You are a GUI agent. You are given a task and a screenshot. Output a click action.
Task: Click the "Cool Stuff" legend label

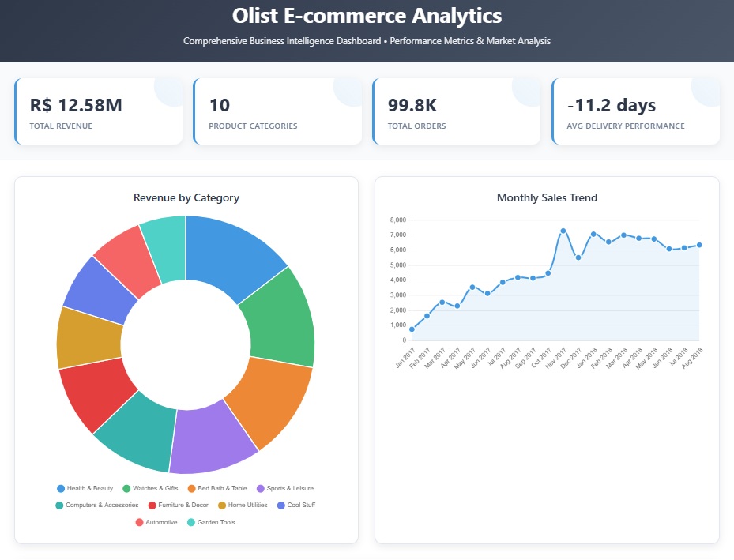pyautogui.click(x=301, y=505)
